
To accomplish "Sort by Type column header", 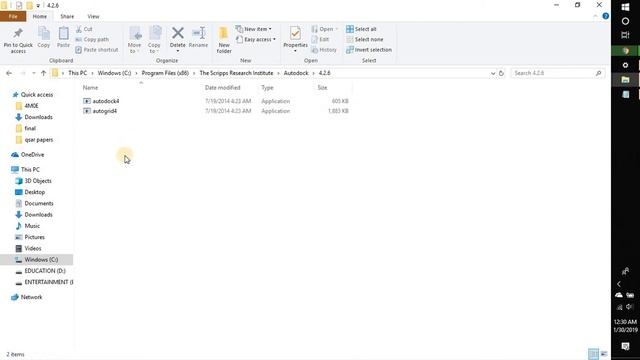I will [267, 87].
